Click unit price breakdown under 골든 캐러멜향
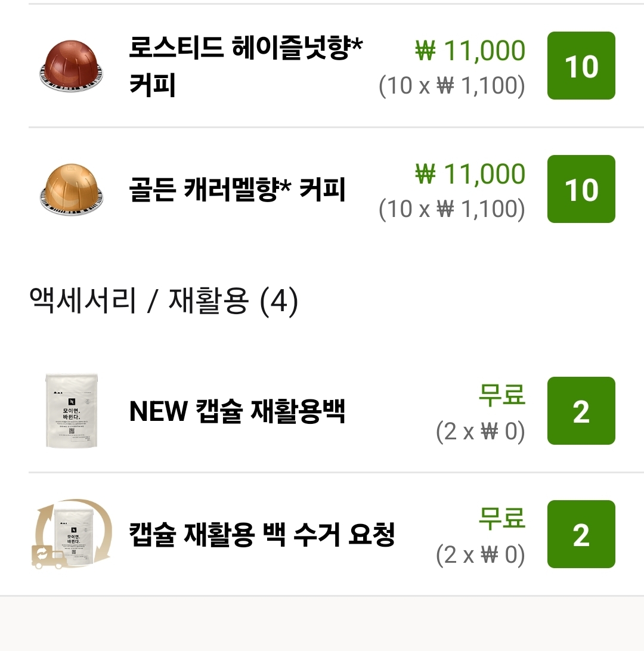Screen dimensions: 644x651 coord(451,209)
